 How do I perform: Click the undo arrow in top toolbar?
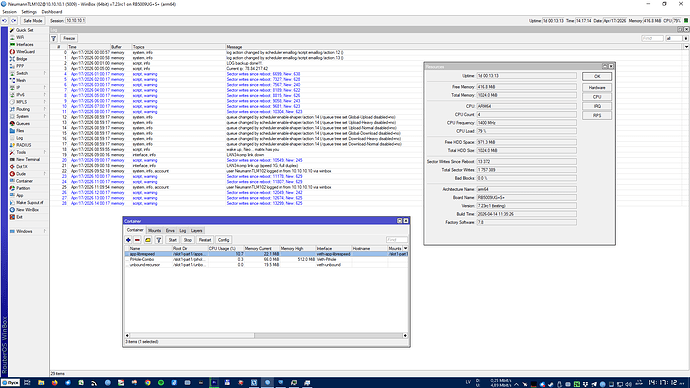coord(5,21)
